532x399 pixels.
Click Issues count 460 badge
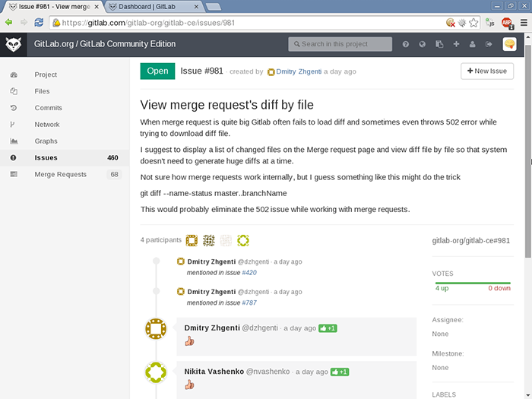112,158
